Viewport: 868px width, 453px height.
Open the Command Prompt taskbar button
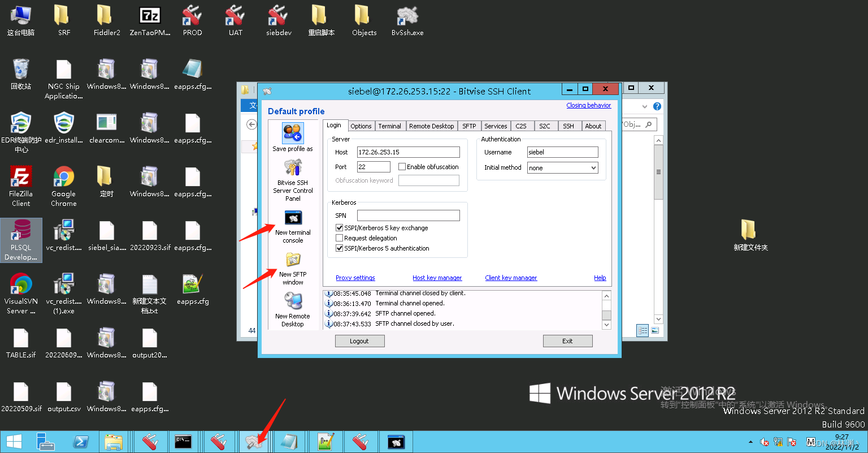click(183, 442)
